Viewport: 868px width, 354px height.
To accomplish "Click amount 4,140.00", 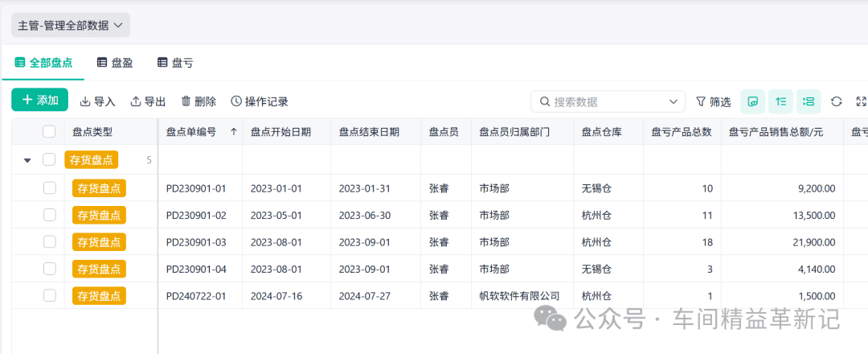I will click(817, 270).
